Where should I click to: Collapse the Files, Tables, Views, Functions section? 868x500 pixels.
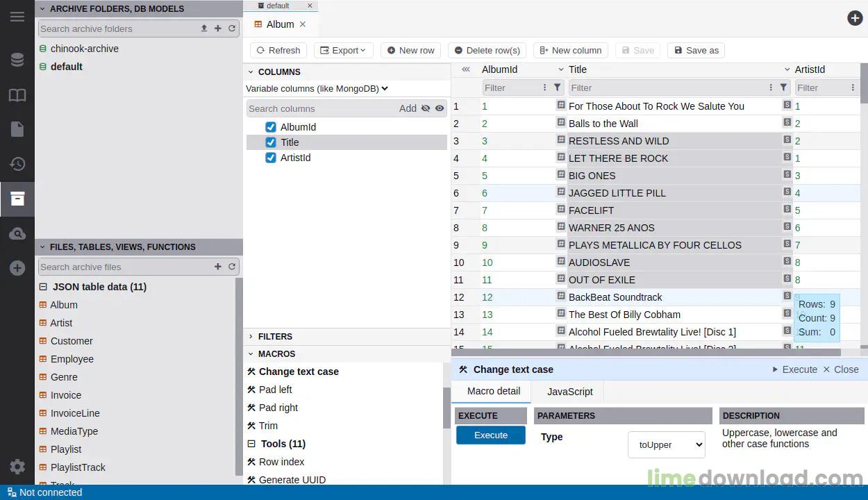[42, 247]
